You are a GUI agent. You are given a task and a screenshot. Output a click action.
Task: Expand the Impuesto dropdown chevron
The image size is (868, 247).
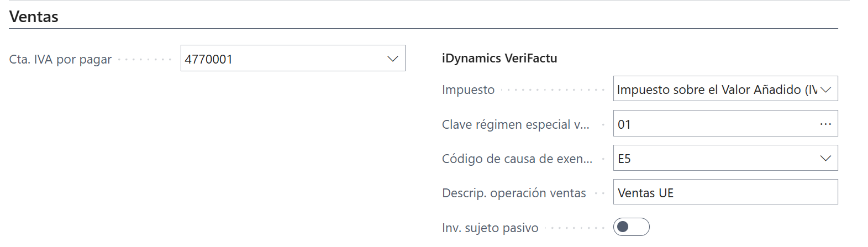(x=826, y=90)
